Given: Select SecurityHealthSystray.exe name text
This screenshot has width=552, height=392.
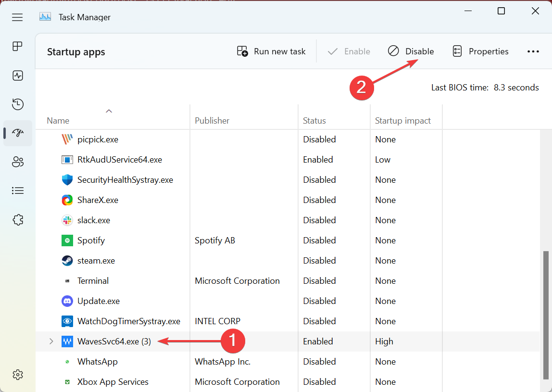Looking at the screenshot, I should point(125,180).
